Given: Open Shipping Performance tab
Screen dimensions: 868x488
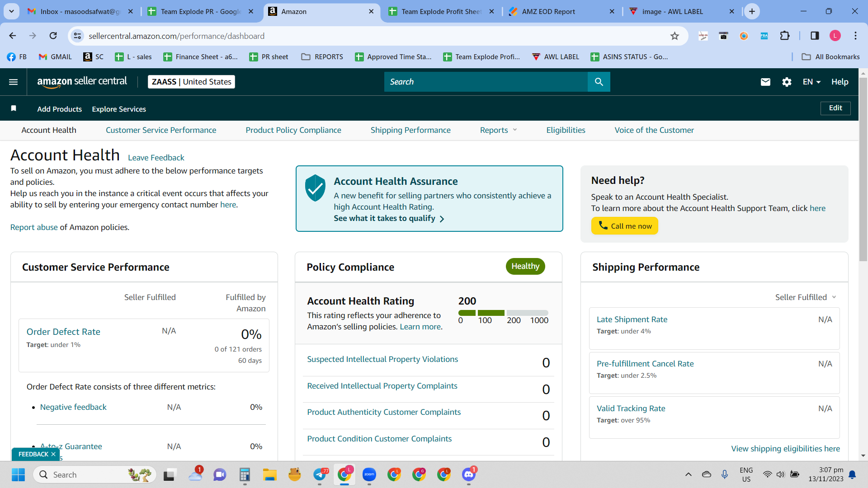Looking at the screenshot, I should point(410,130).
